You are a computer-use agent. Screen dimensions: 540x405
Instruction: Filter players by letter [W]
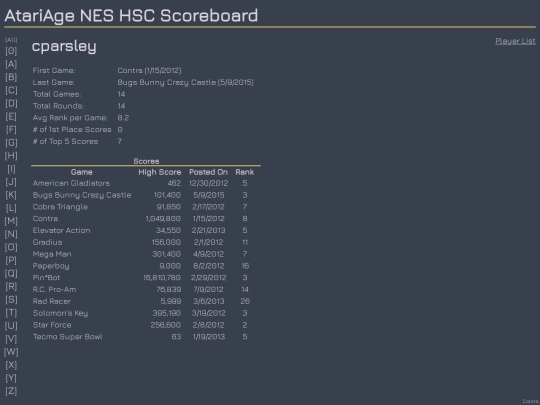tap(11, 352)
